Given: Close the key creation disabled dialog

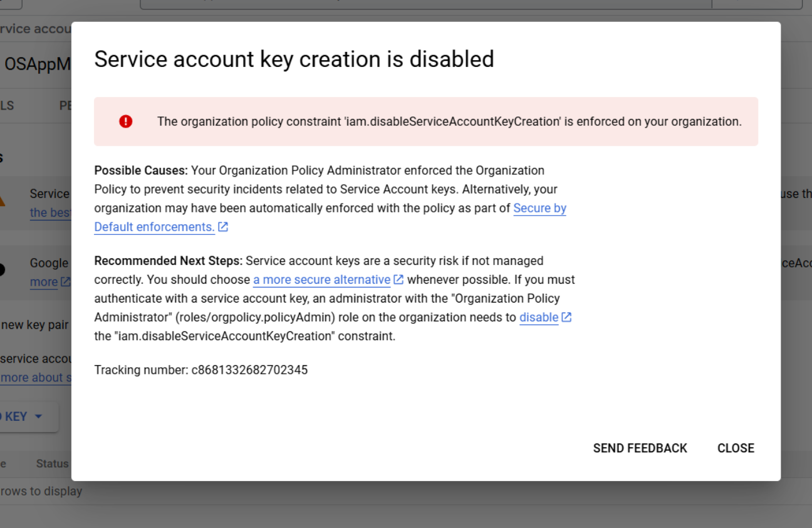Looking at the screenshot, I should point(736,448).
